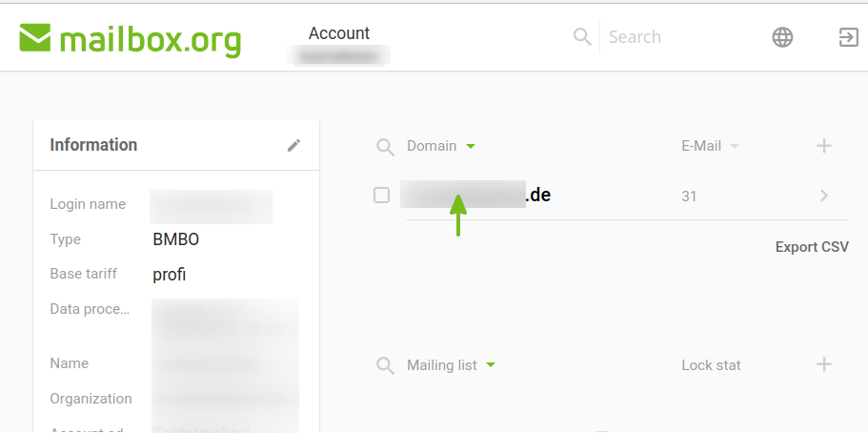Viewport: 868px width, 434px height.
Task: Add a mailing list with plus icon
Action: [824, 364]
